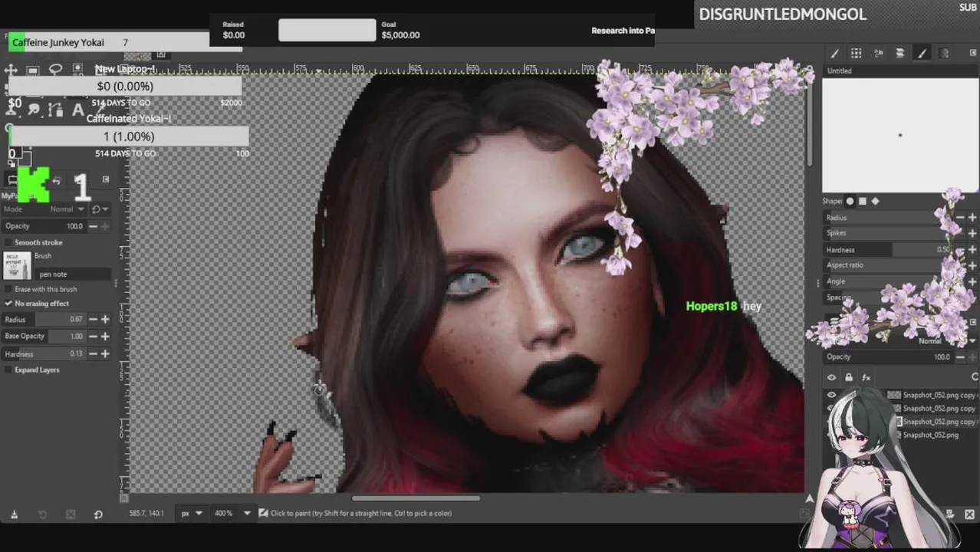Click the Untitled brush name field

pos(900,71)
